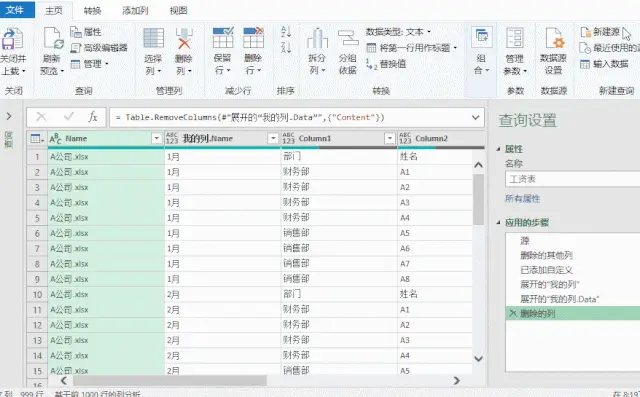Click 替换值 Replace Values
The width and height of the screenshot is (640, 397).
coord(386,64)
